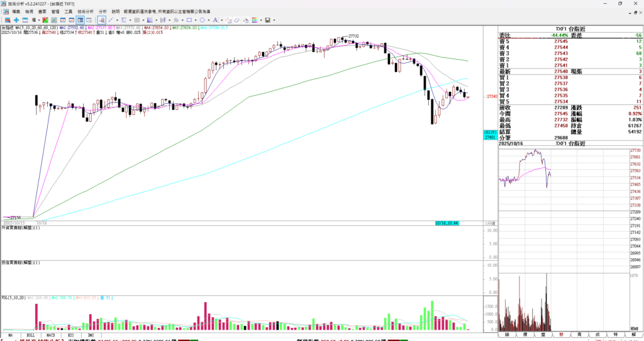Expand the save icon dropdown arrow
This screenshot has width=644, height=341.
coord(274,20)
